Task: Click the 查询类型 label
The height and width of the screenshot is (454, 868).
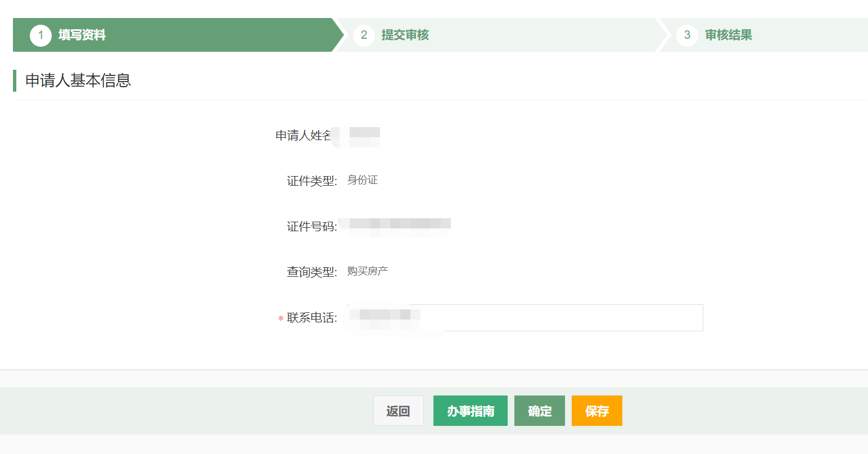Action: (x=311, y=272)
